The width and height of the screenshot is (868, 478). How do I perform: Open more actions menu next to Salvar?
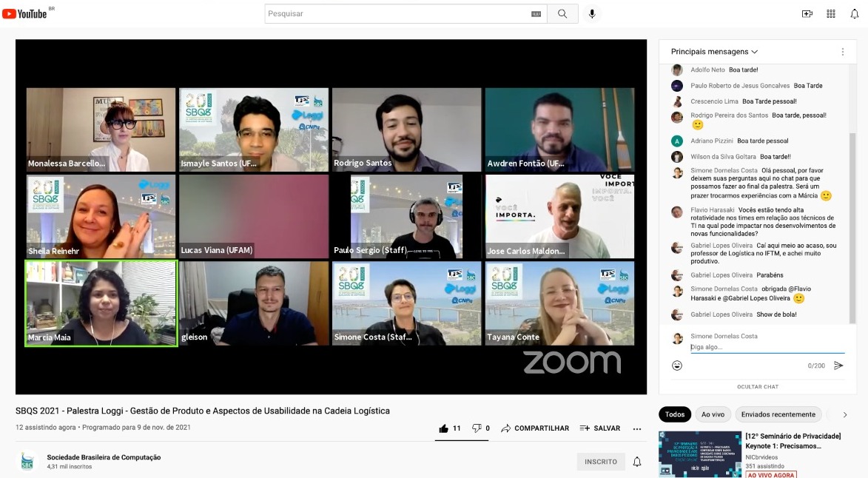pyautogui.click(x=636, y=428)
